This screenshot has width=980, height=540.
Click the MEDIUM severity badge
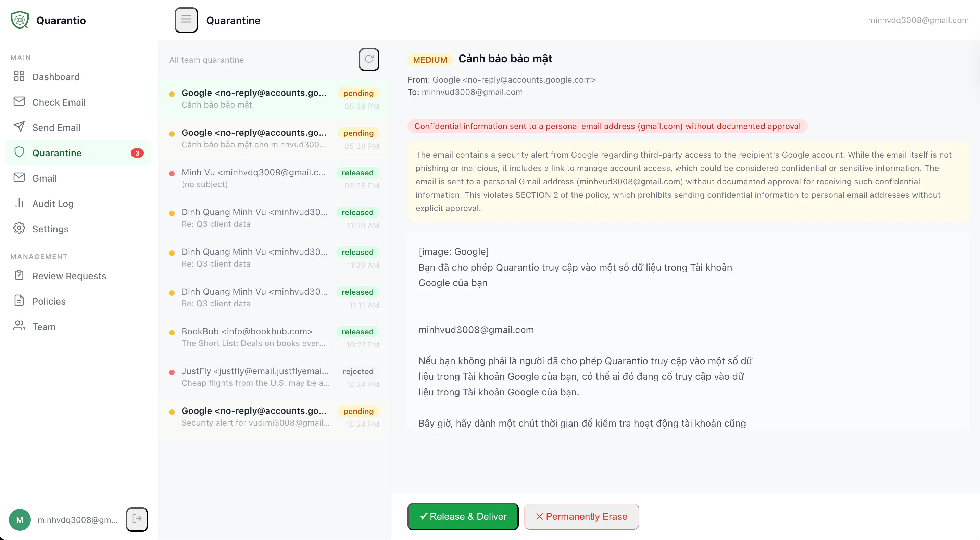(430, 60)
